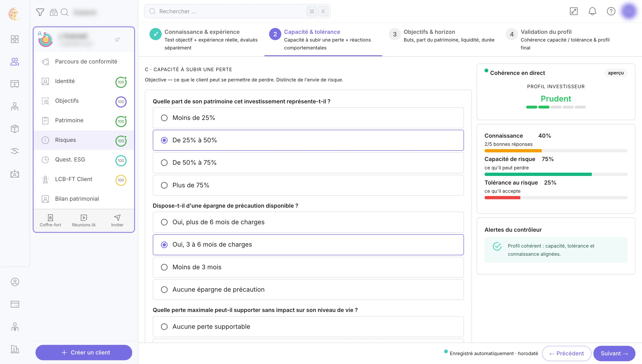Click the Capacité de risque progress bar
This screenshot has height=364, width=642.
(556, 174)
